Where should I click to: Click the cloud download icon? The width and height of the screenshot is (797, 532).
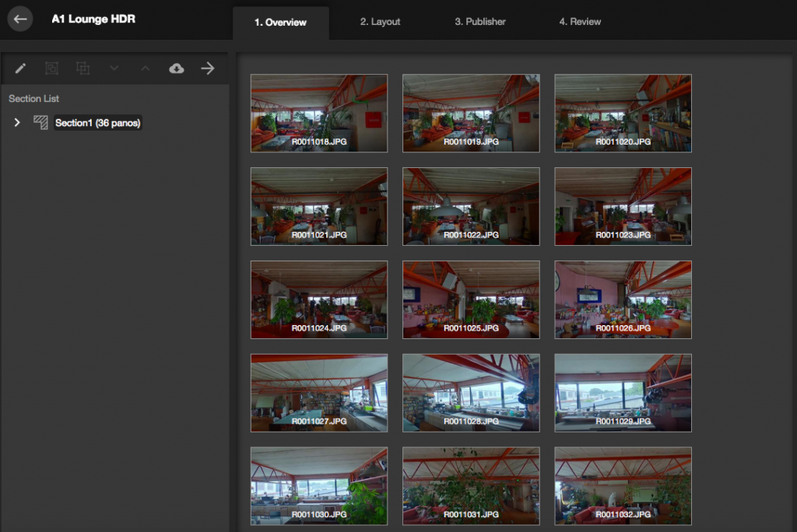click(177, 68)
